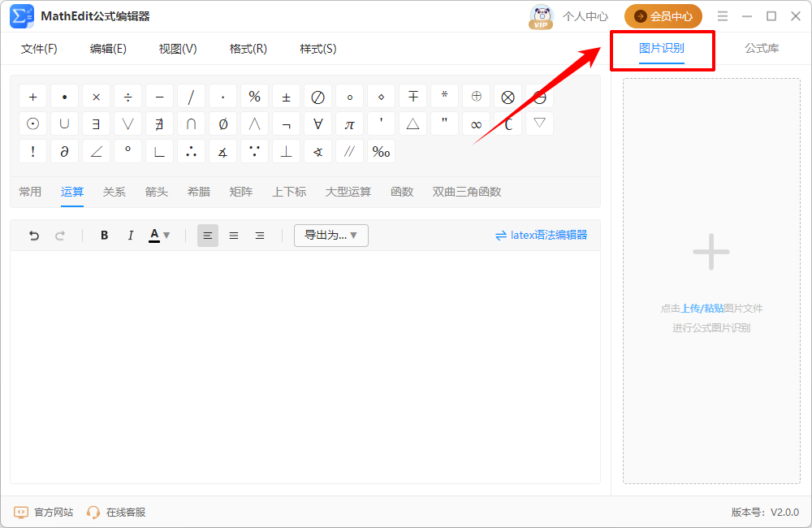This screenshot has width=812, height=528.
Task: Toggle italic formatting
Action: click(131, 236)
